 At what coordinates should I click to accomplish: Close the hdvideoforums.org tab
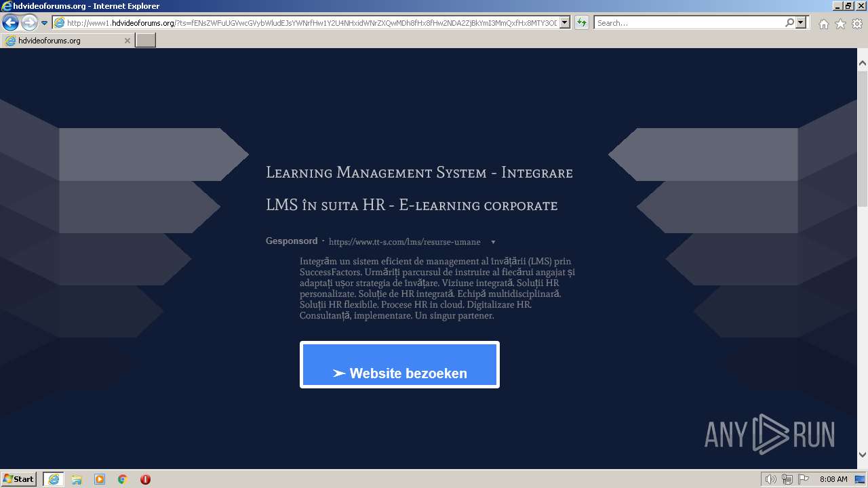[127, 41]
